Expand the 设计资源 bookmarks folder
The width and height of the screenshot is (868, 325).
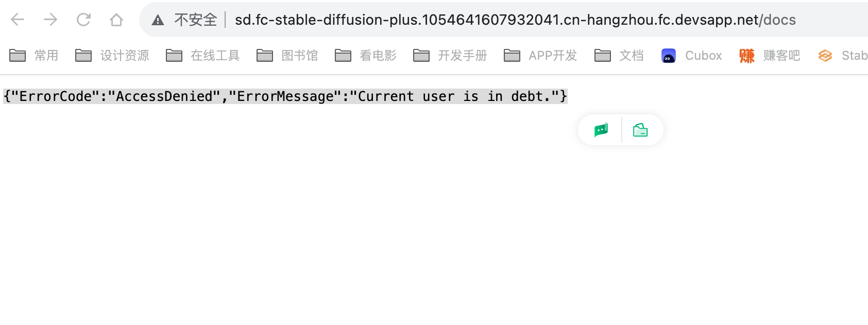pos(112,56)
